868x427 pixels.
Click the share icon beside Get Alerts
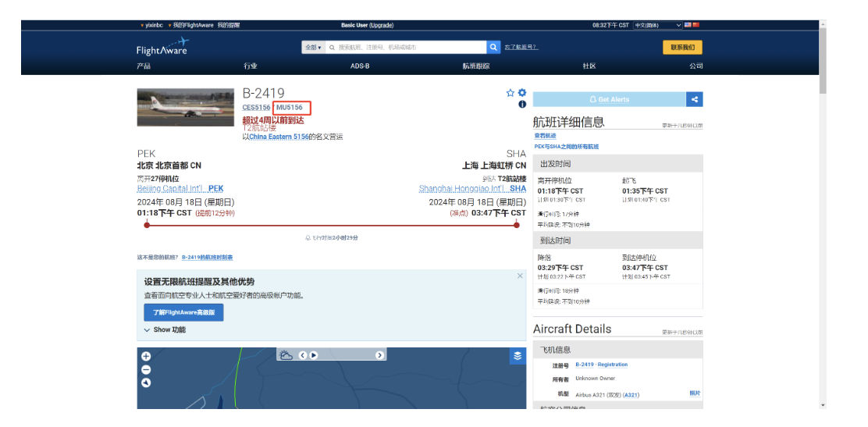coord(694,100)
